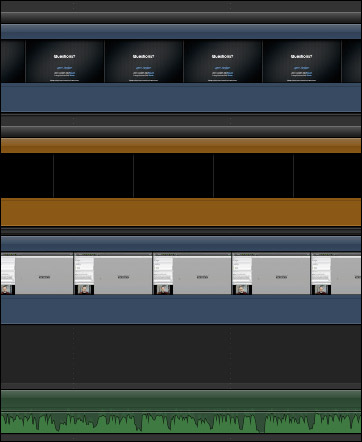362x442 pixels.
Task: Click the leftmost partial screencast thumbnail
Action: 37,274
